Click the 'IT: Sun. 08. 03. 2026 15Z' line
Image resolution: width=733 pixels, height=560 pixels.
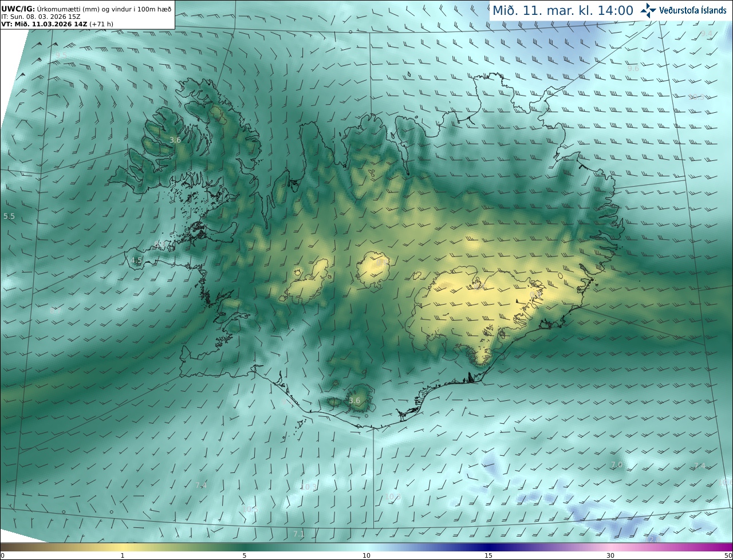pos(41,17)
